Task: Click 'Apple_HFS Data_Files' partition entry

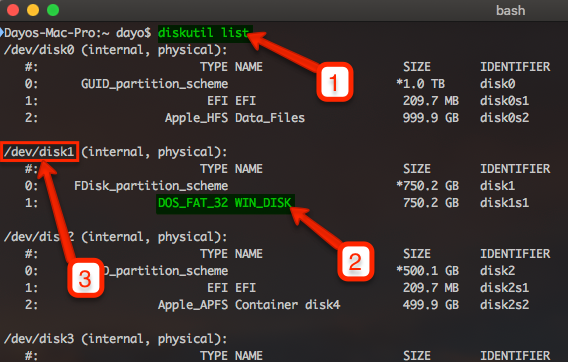Action: pyautogui.click(x=235, y=118)
